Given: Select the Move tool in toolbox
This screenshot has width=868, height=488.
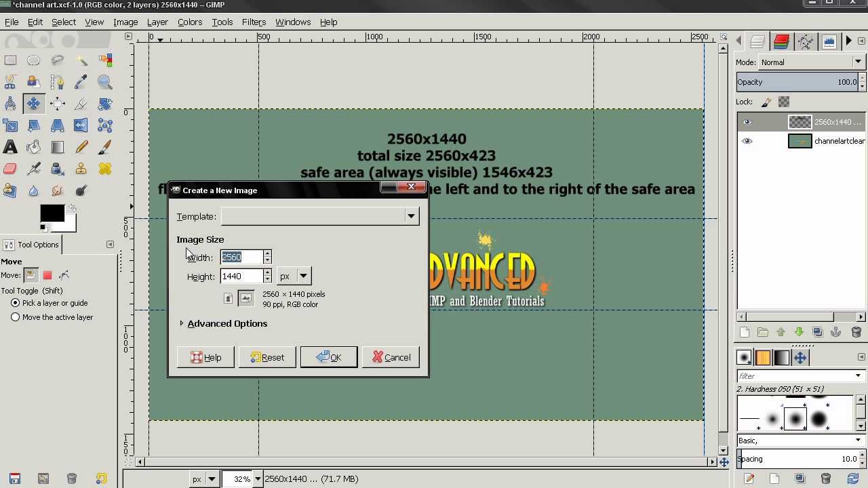Looking at the screenshot, I should (33, 104).
